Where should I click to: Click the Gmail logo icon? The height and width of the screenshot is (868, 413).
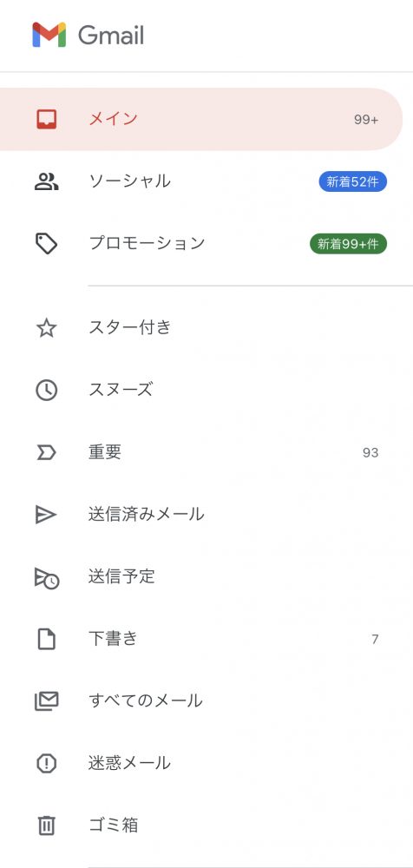point(49,35)
